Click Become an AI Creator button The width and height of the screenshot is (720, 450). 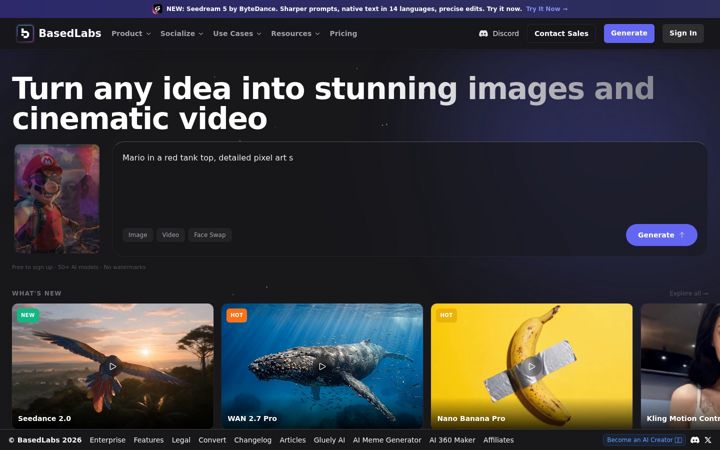point(644,440)
